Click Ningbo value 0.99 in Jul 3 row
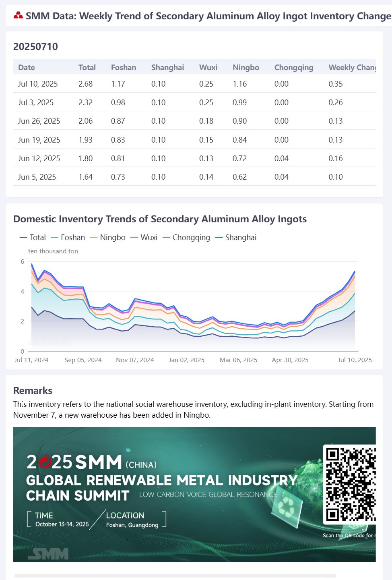Screen dimensions: 392x580 (x=239, y=102)
